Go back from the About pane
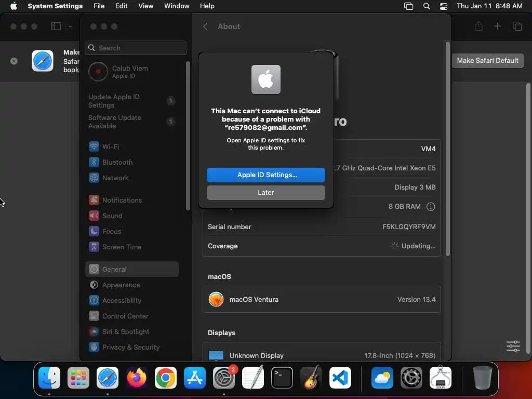Screen dimensions: 532x399 click(x=205, y=26)
